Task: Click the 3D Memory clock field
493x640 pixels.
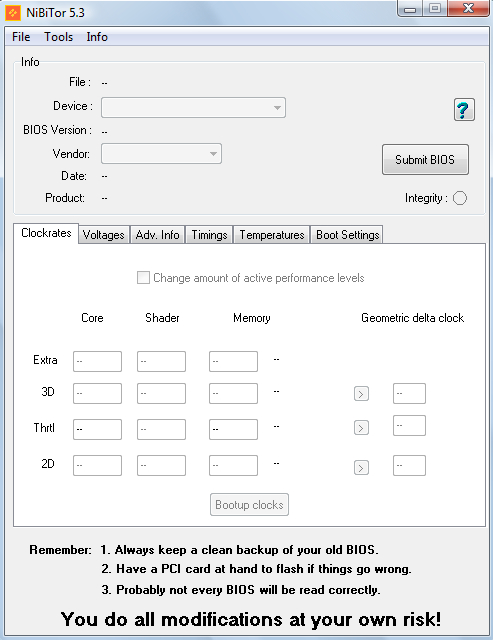Action: click(233, 393)
